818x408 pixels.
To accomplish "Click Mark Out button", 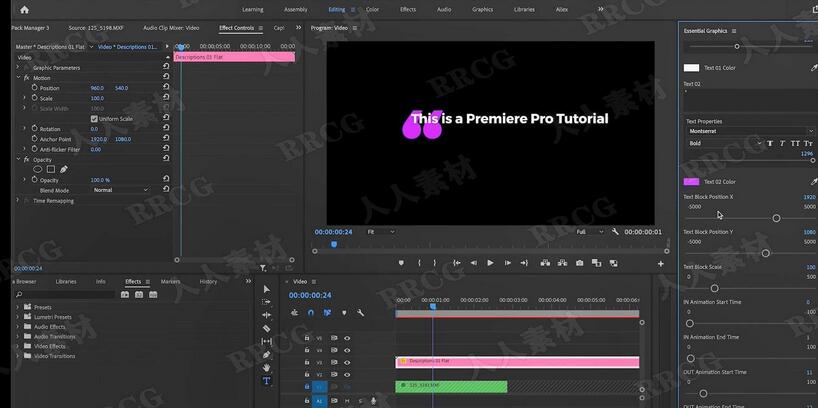I will point(434,263).
